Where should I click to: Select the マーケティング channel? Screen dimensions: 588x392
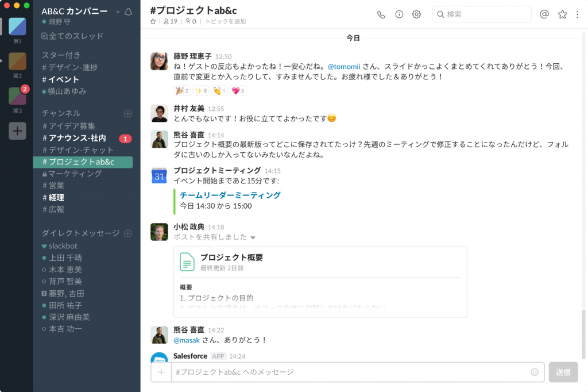click(x=75, y=174)
